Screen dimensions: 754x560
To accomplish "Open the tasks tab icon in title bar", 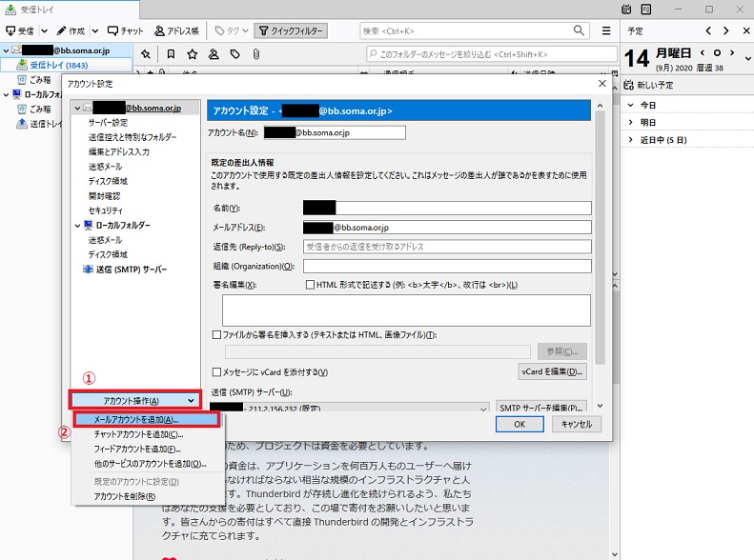I will tap(646, 10).
